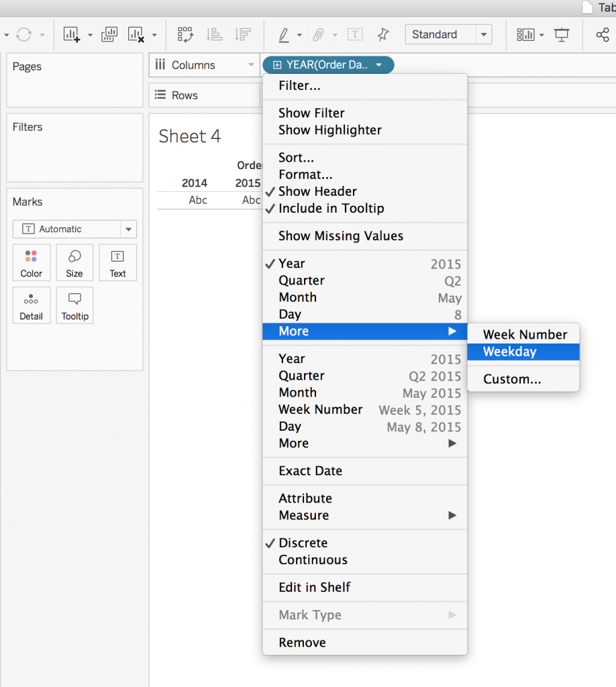Click the New Worksheet toolbar icon
Viewport: 616px width, 687px height.
tap(71, 34)
